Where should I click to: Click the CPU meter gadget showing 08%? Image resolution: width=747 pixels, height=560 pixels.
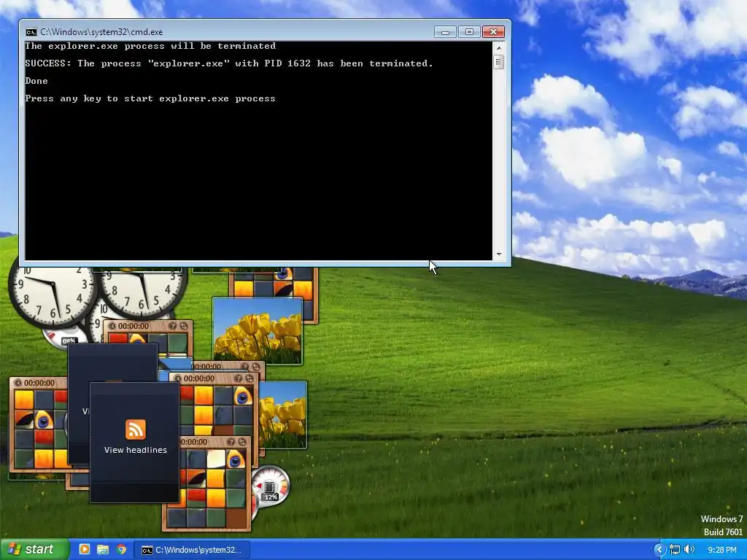point(66,337)
